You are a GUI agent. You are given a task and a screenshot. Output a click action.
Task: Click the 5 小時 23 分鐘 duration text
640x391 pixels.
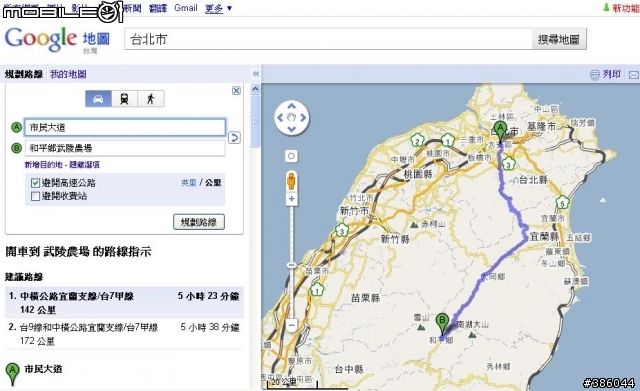[x=208, y=296]
